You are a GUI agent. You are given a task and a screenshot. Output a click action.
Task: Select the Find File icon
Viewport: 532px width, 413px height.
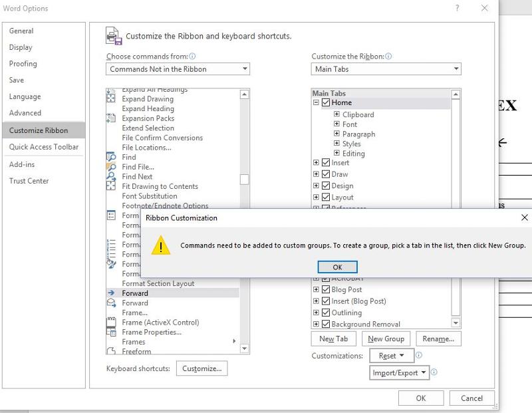point(111,167)
